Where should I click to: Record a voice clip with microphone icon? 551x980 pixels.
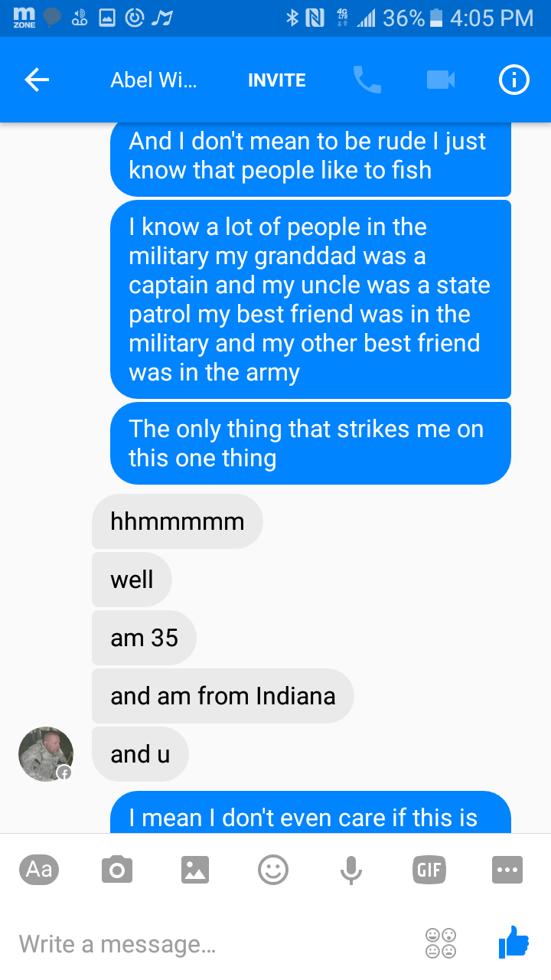tap(351, 870)
